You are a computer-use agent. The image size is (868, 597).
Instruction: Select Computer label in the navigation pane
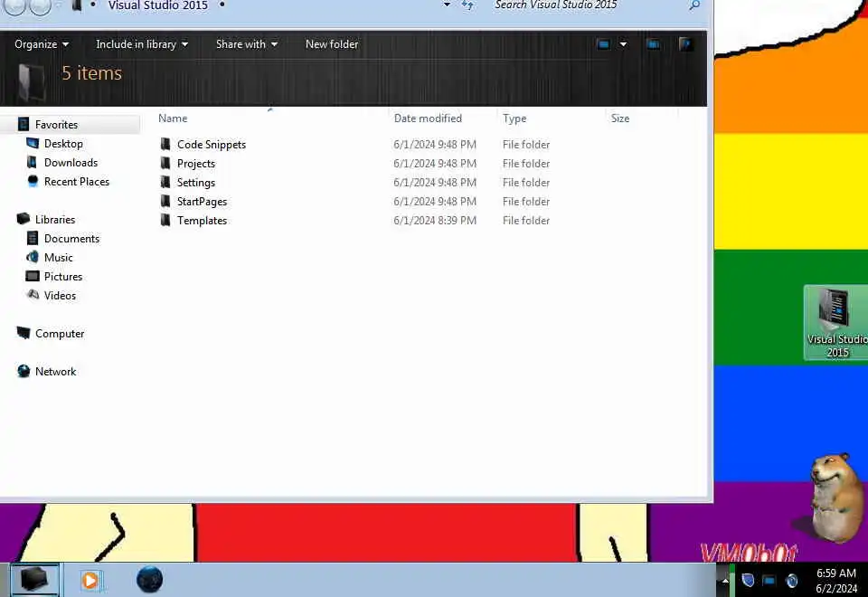60,334
